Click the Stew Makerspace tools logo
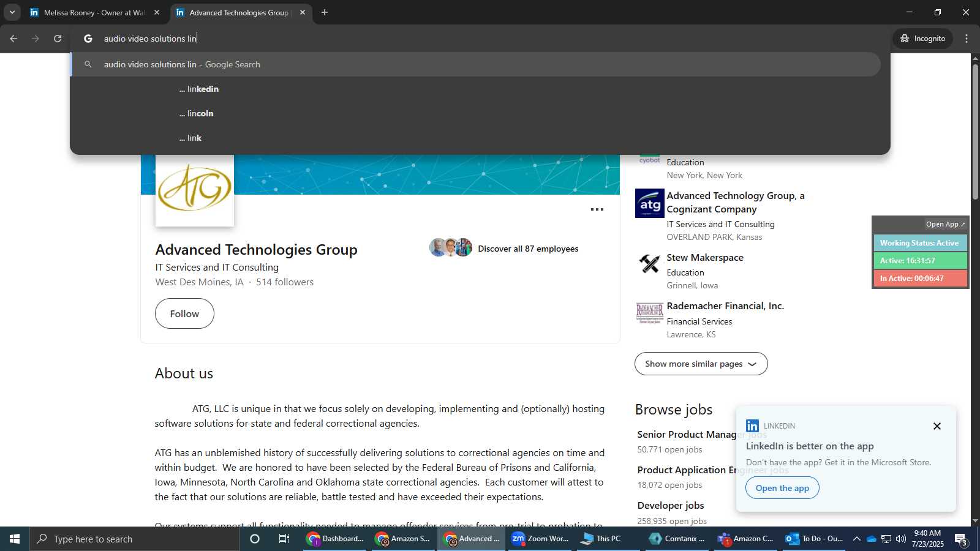980x551 pixels. pos(650,264)
